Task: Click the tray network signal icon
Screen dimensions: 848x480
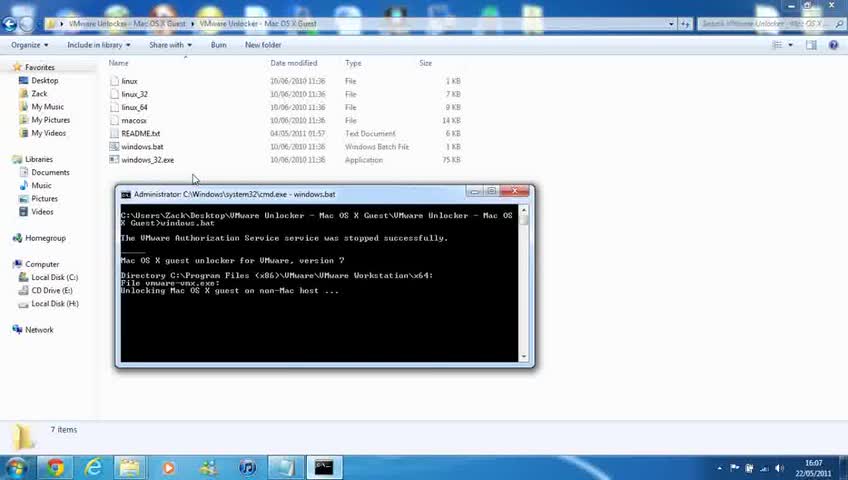Action: coord(764,468)
